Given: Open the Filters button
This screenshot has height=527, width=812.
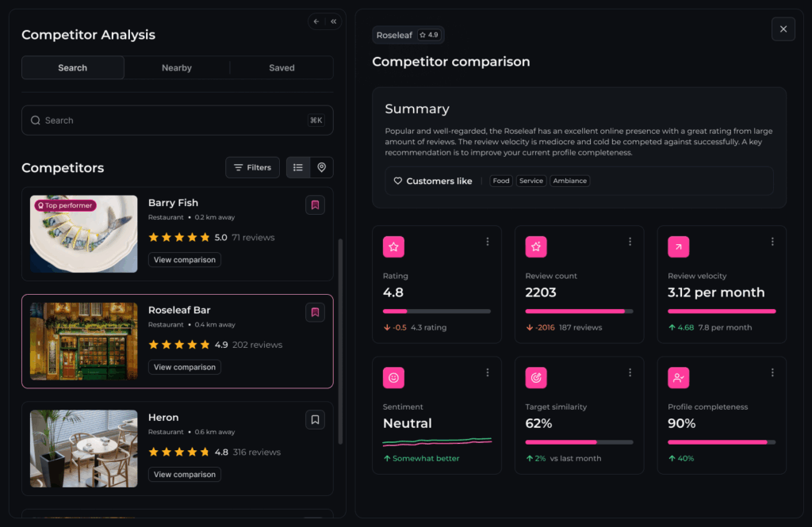Looking at the screenshot, I should coord(252,168).
